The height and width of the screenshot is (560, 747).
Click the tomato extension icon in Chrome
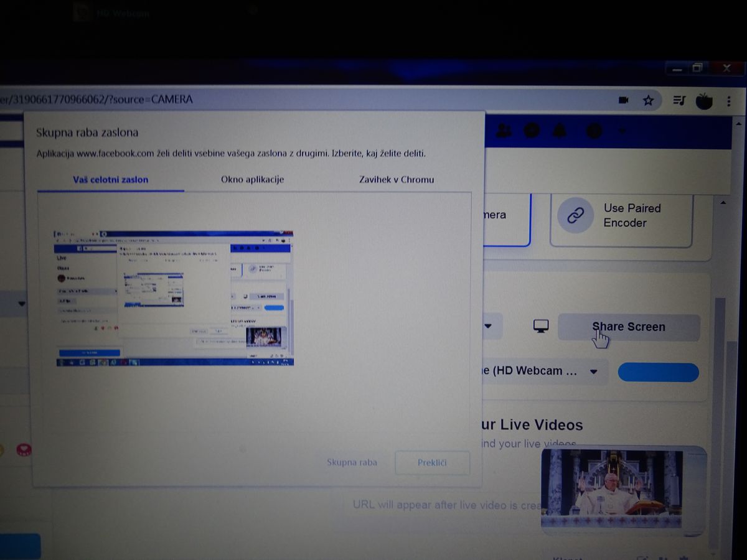(704, 101)
